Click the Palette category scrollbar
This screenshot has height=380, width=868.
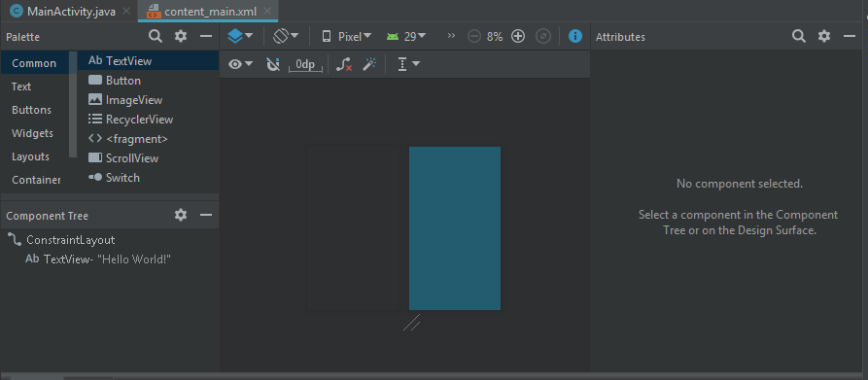tap(73, 104)
